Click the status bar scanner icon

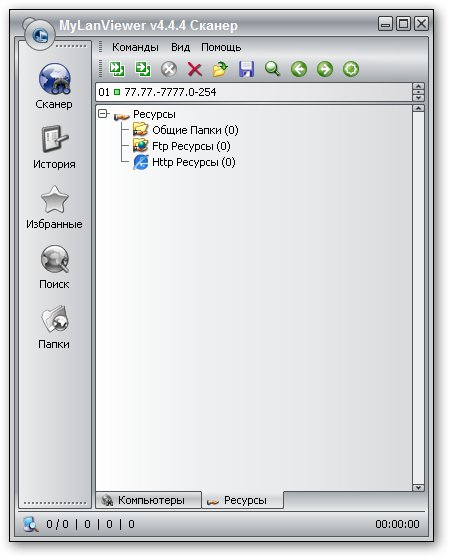click(x=31, y=524)
